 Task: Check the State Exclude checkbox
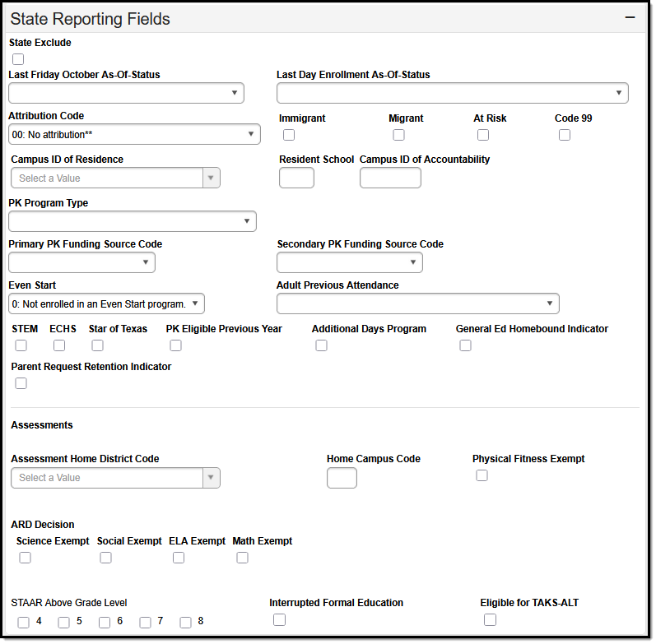pos(18,59)
